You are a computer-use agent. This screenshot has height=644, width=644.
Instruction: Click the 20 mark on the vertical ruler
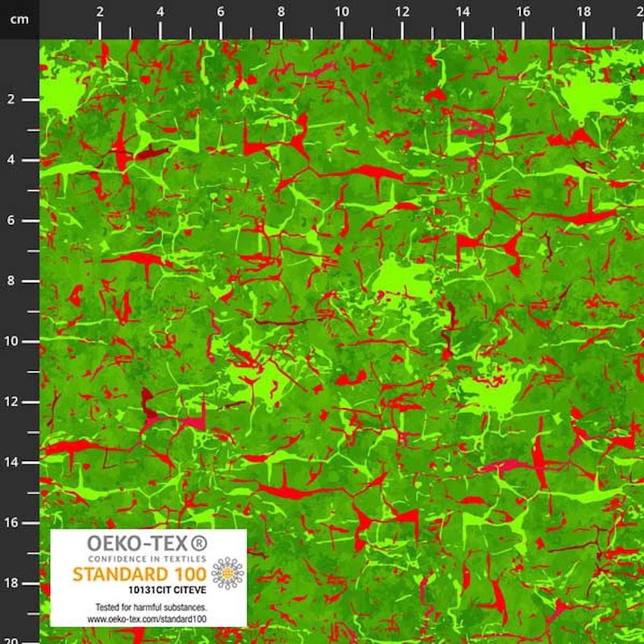[x=12, y=641]
